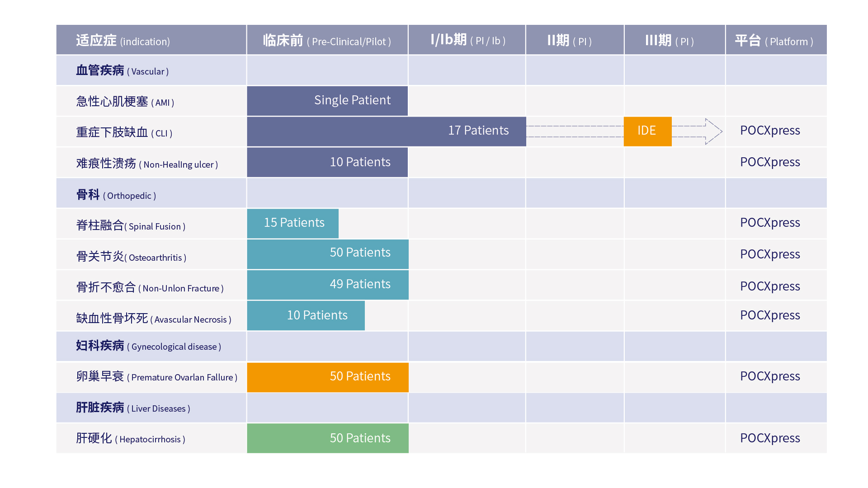The width and height of the screenshot is (868, 488).
Task: Select the orange 50 Patients ovarian bar
Action: (328, 377)
